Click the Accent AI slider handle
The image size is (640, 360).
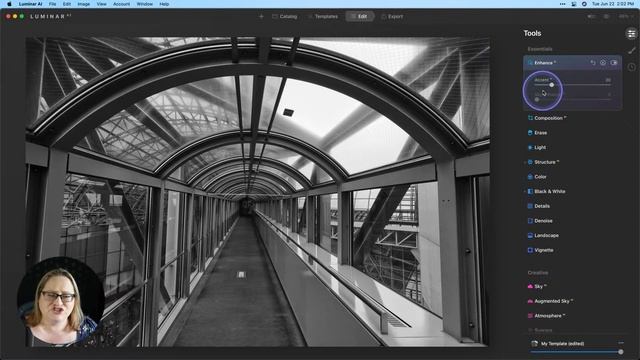pyautogui.click(x=551, y=85)
